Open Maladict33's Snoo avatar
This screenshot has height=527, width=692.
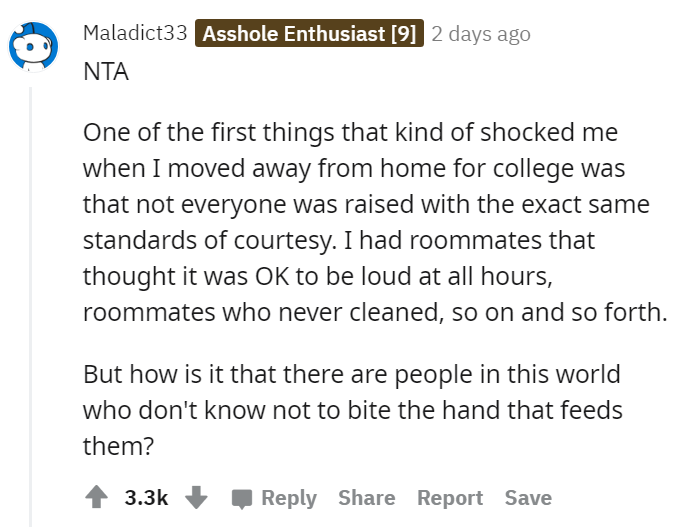34,46
